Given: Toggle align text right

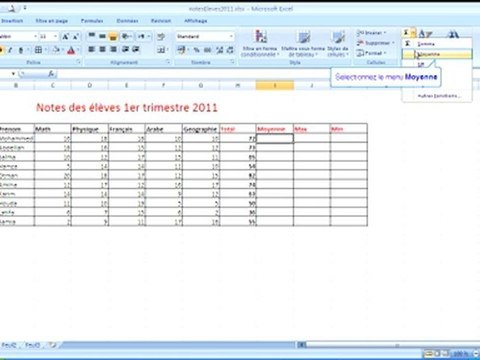Looking at the screenshot, I should pos(113,49).
